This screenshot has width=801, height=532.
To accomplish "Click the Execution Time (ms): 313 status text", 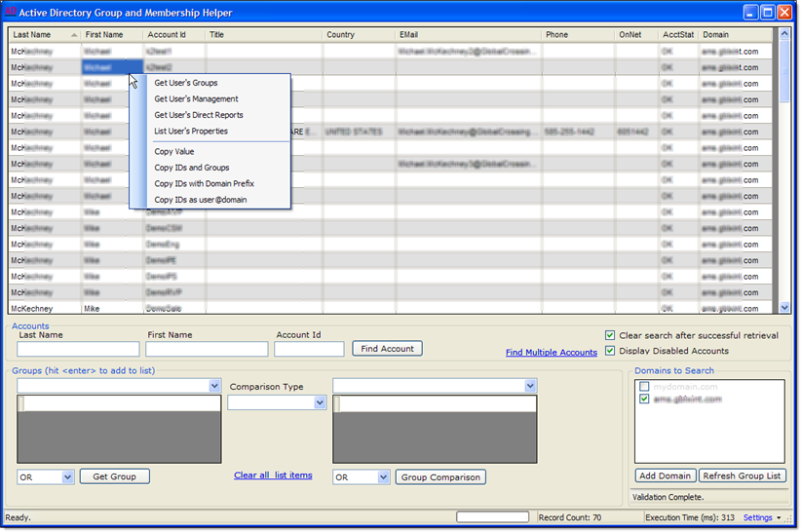I will 690,517.
